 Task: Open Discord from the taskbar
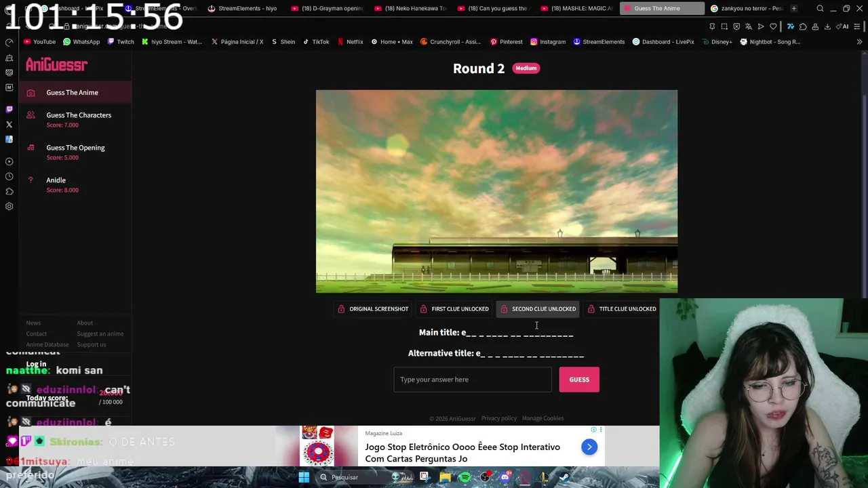[505, 477]
